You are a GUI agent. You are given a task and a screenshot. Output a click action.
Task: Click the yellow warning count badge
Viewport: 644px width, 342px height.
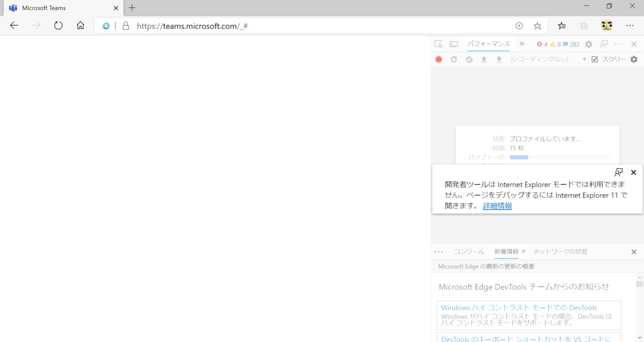click(555, 44)
